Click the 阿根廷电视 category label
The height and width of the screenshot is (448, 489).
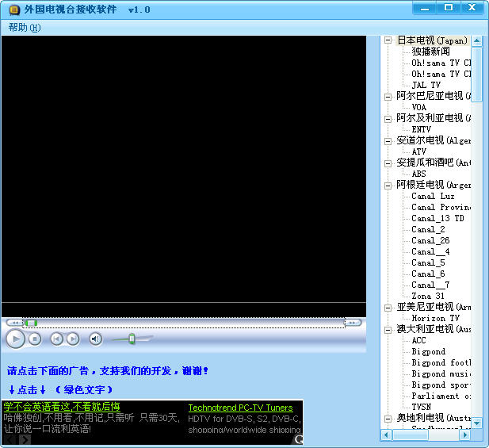434,185
